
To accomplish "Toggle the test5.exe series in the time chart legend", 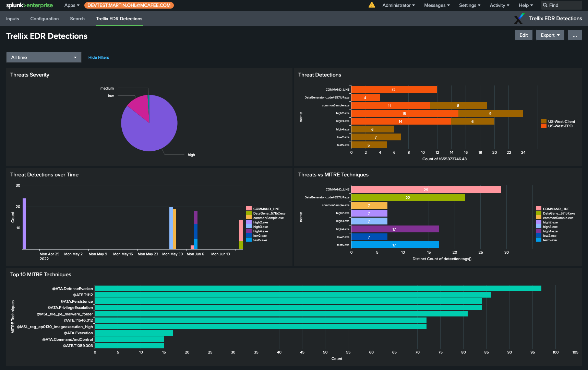I will coord(260,240).
